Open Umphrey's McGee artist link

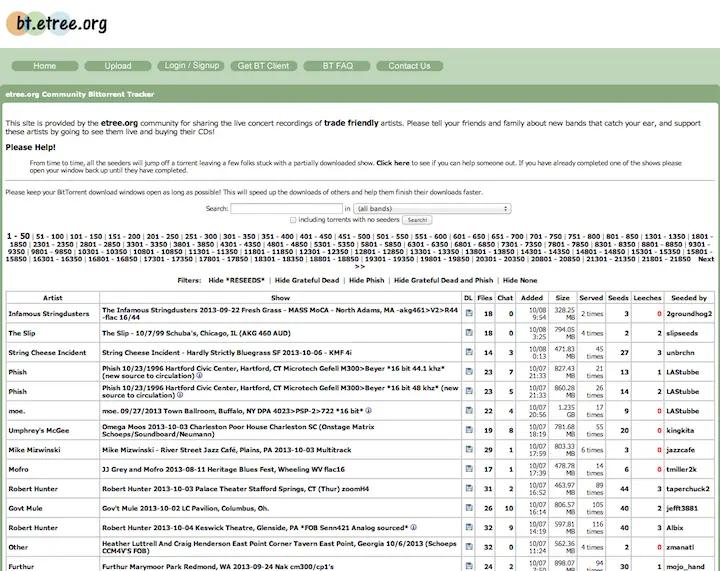click(x=39, y=431)
